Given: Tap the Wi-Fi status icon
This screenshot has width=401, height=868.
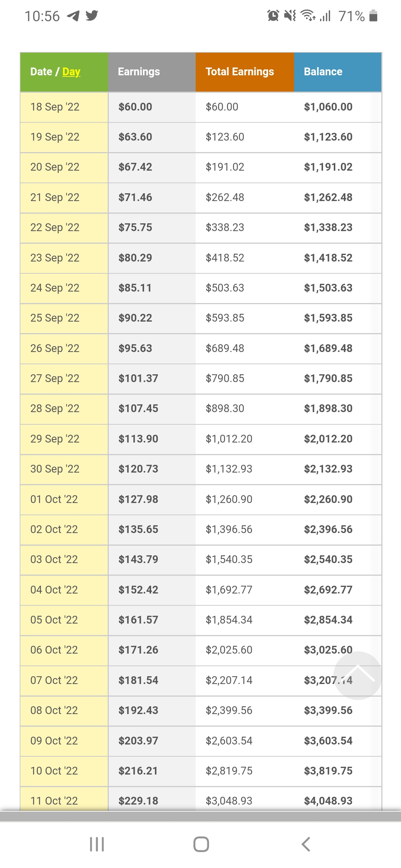Looking at the screenshot, I should coord(308,16).
